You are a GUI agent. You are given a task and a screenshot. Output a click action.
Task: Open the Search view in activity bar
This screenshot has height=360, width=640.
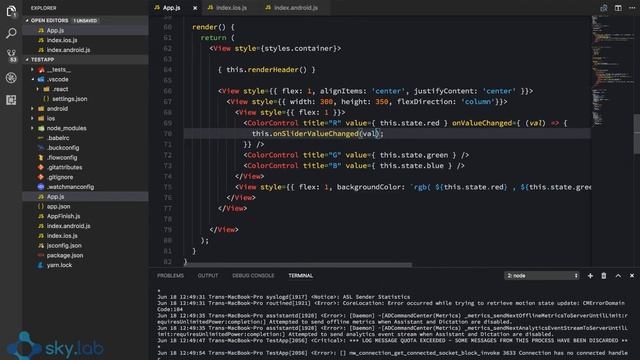pyautogui.click(x=11, y=33)
